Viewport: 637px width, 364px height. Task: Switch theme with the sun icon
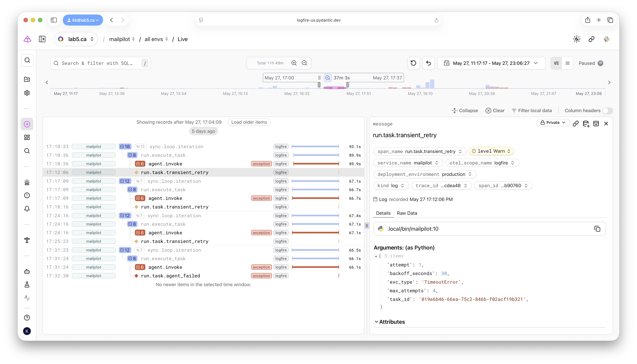click(x=577, y=39)
